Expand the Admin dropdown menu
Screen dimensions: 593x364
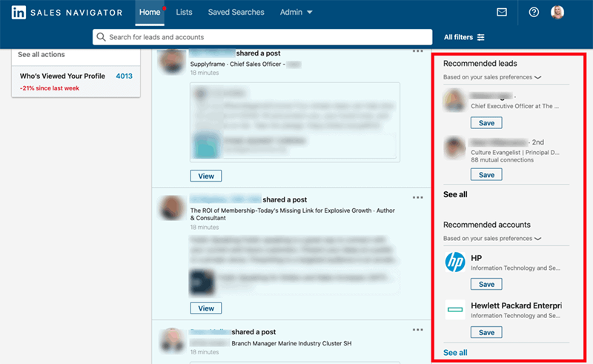tap(296, 13)
